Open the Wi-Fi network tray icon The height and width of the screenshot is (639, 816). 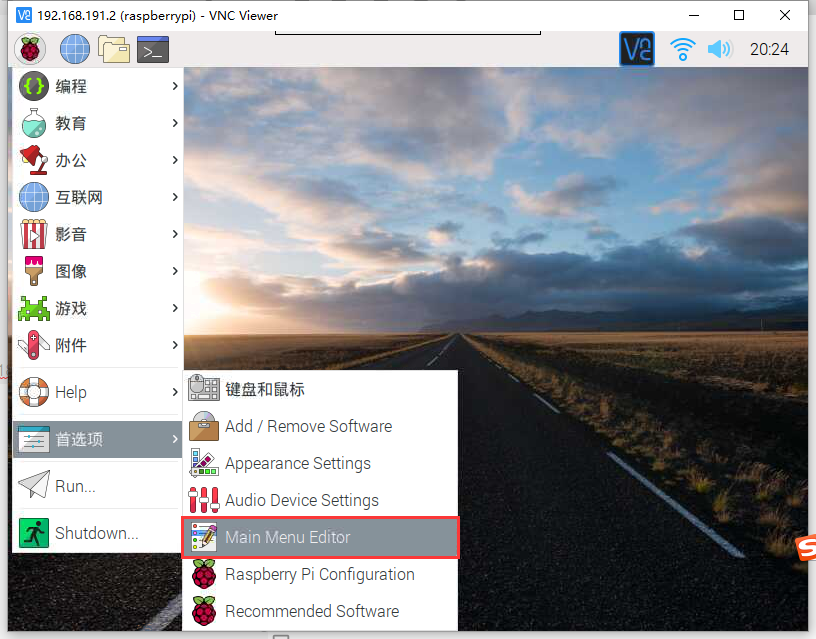click(682, 49)
